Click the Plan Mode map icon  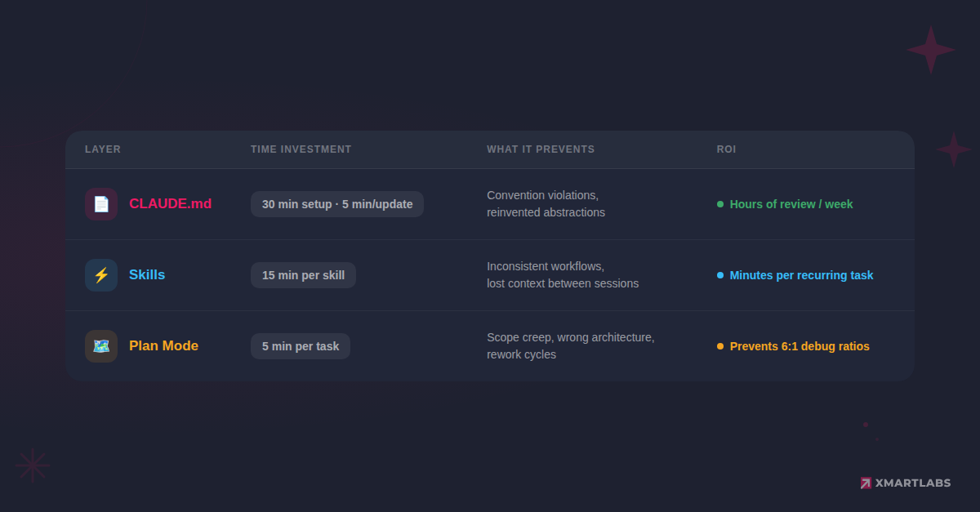[101, 346]
